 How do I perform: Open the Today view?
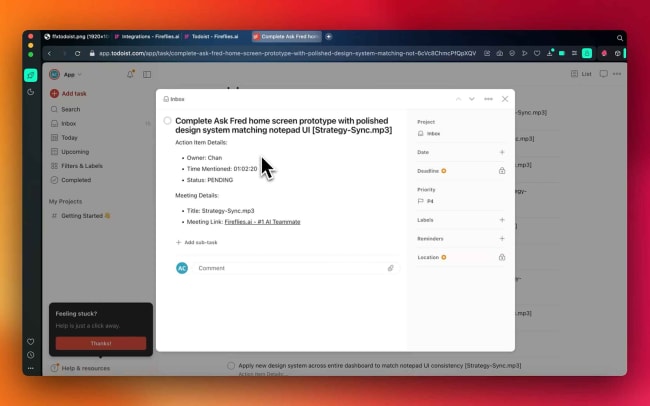[64, 138]
